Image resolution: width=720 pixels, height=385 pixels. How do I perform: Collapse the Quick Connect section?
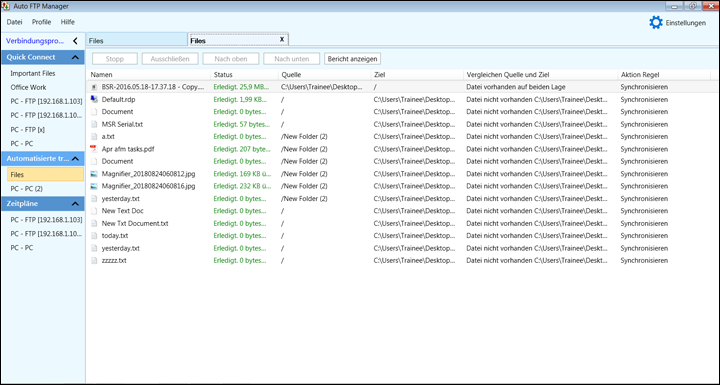click(x=75, y=57)
